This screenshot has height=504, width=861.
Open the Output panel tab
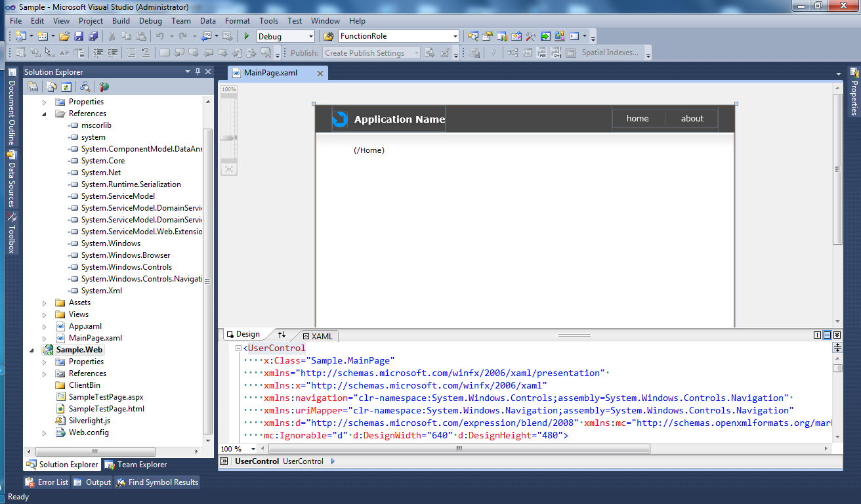pyautogui.click(x=93, y=482)
